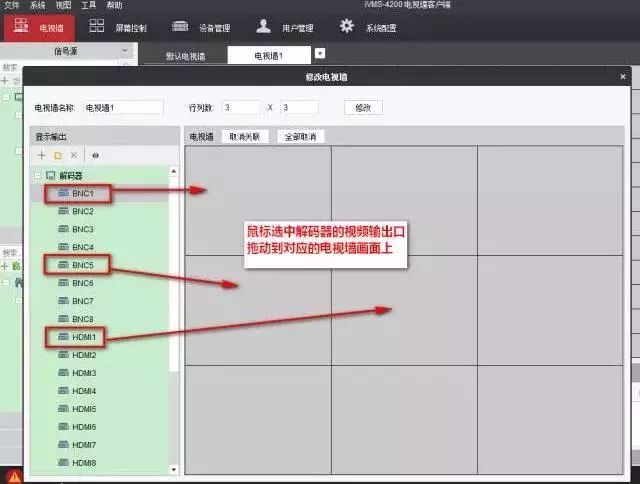Collapse the 信号源 panel chevron
The width and height of the screenshot is (640, 484).
tap(124, 50)
